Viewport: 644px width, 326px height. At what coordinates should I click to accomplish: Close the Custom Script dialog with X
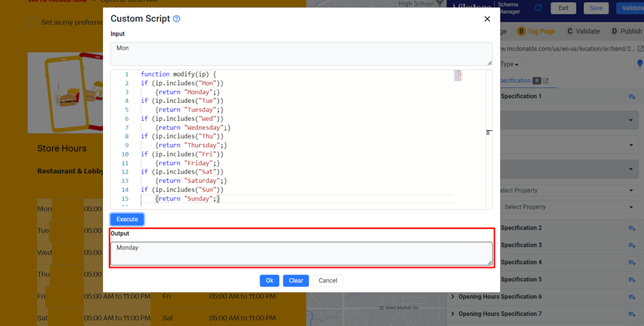[487, 19]
